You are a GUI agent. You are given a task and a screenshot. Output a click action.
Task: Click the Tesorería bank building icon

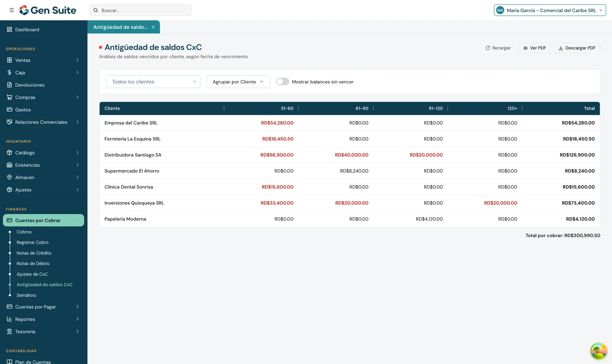tap(10, 331)
